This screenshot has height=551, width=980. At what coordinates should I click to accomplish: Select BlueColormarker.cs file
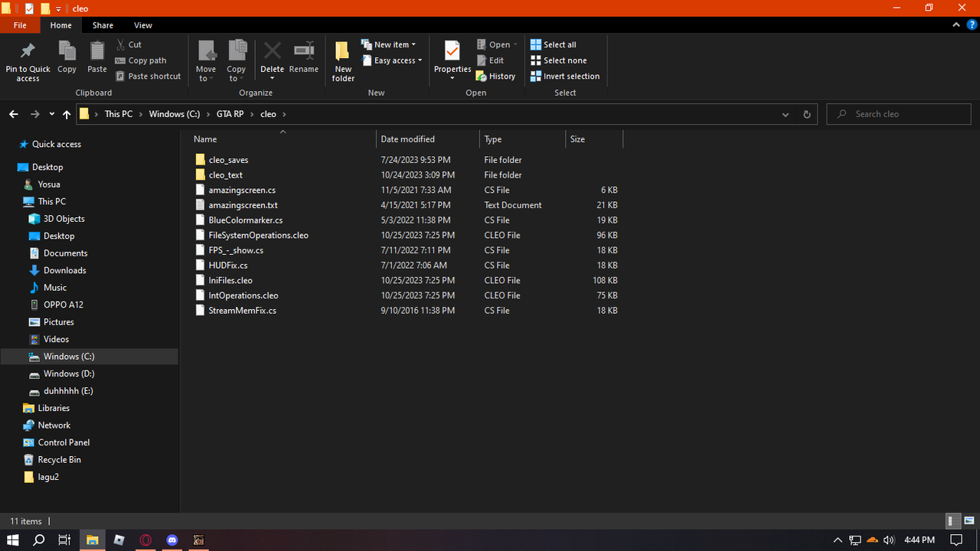coord(245,220)
